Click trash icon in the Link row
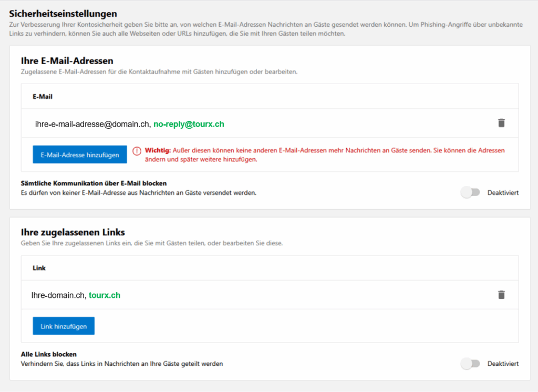Screen dimensions: 538x392 pyautogui.click(x=501, y=295)
